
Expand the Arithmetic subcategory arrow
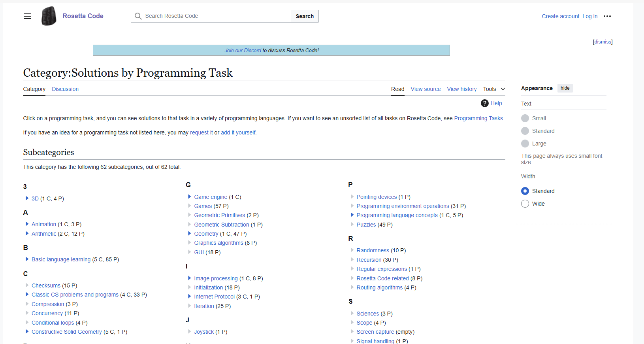(27, 233)
